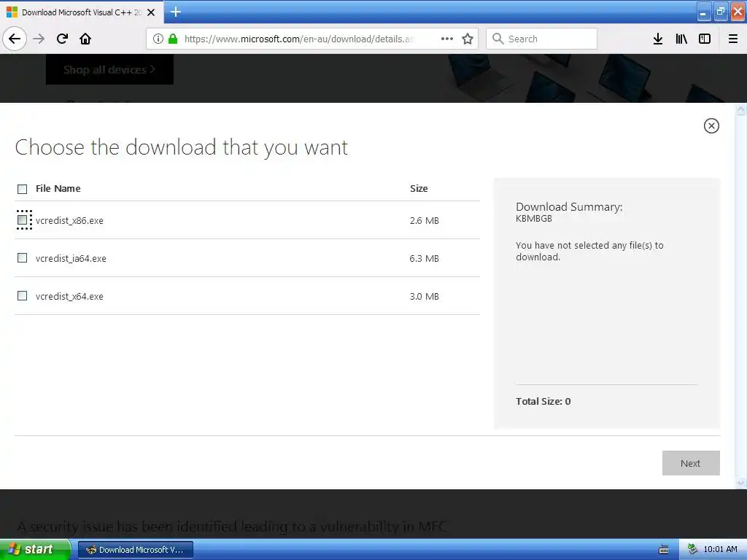747x560 pixels.
Task: Open the downloads panel arrow
Action: (658, 39)
